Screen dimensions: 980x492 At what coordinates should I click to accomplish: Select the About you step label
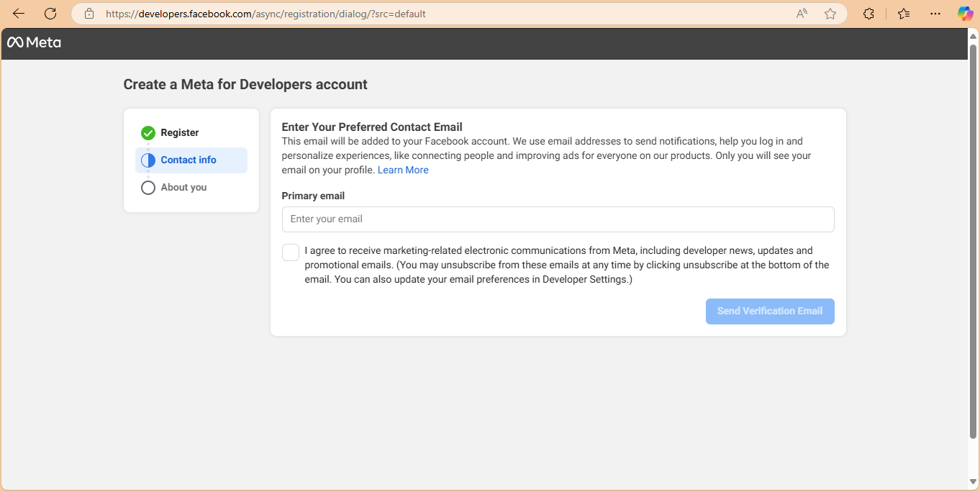click(x=183, y=187)
